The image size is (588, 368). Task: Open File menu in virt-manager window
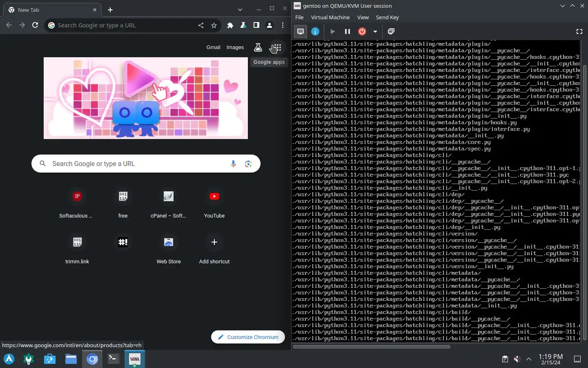pyautogui.click(x=299, y=17)
